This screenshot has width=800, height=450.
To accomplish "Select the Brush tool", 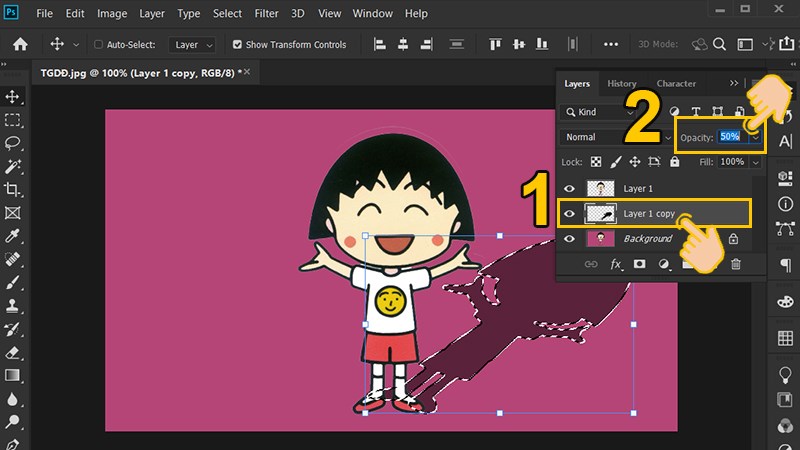I will [x=12, y=282].
